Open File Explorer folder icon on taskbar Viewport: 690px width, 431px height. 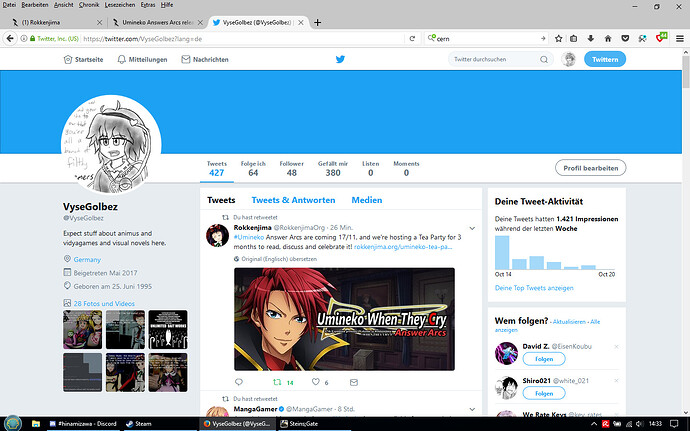(36, 424)
